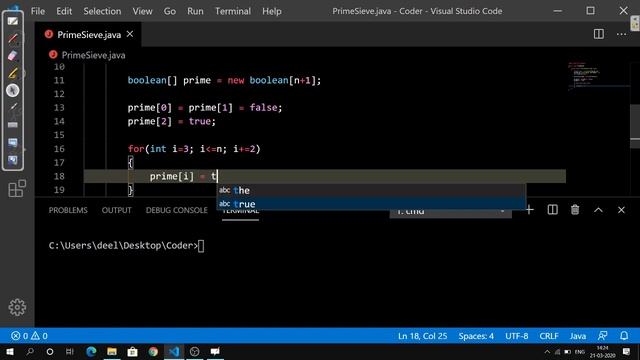
Task: Maximize the panel size with chevron up
Action: point(598,210)
